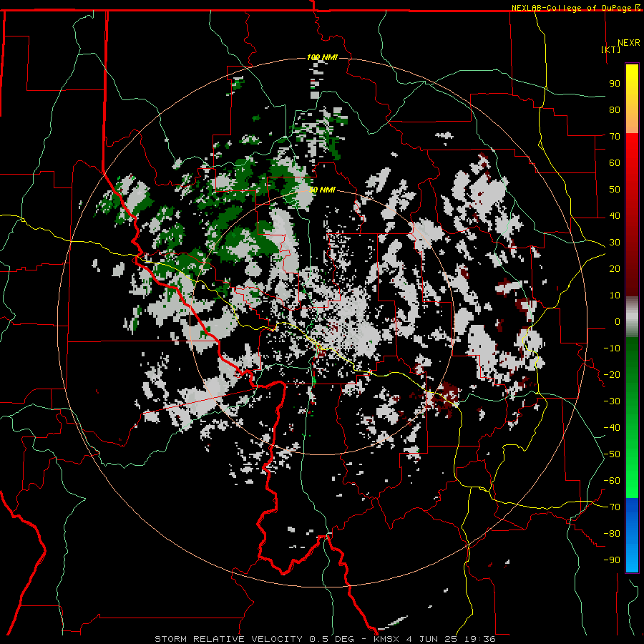Click the KMSX station identifier in the caption
This screenshot has width=644, height=644.
(388, 639)
